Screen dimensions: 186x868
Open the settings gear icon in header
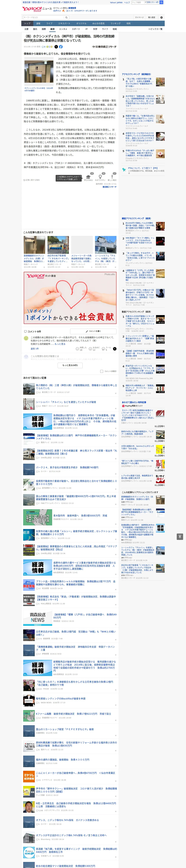pos(161,18)
